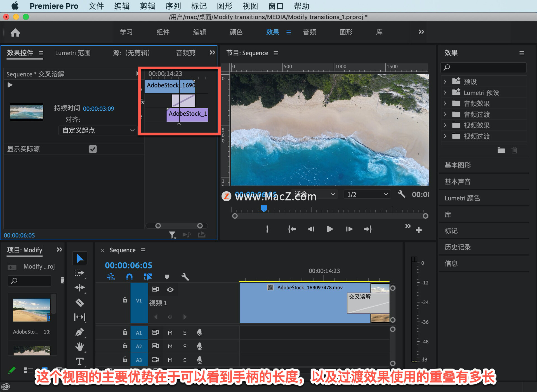Expand the 视频过渡 folder
The image size is (537, 392).
(x=445, y=136)
